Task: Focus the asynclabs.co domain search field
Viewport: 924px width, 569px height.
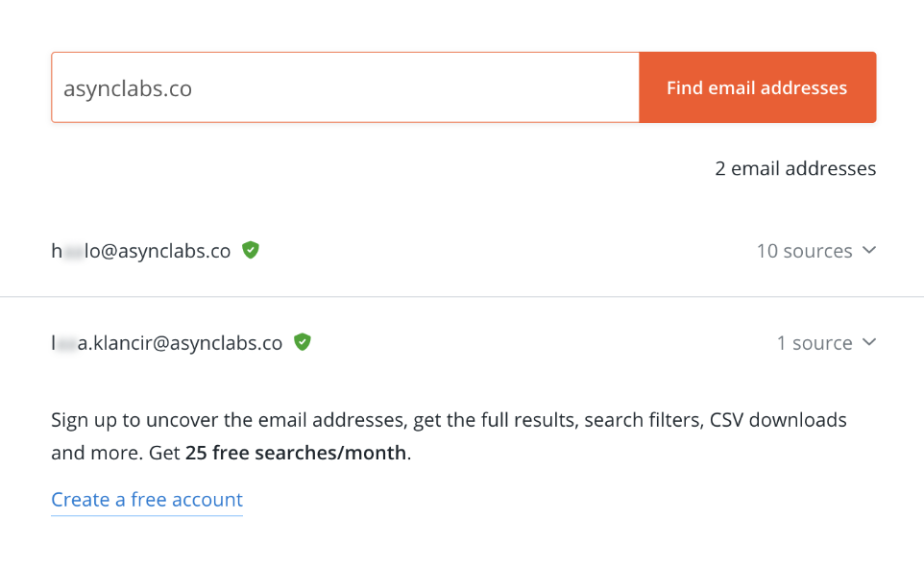Action: coord(346,87)
